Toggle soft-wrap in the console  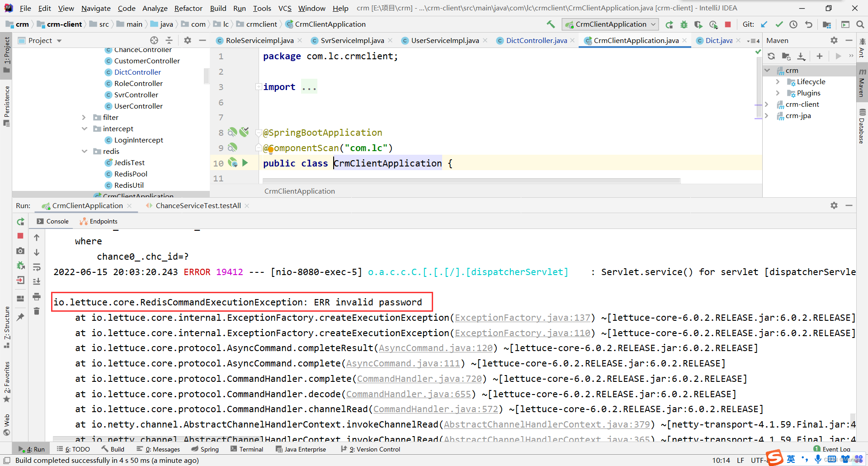coord(37,267)
